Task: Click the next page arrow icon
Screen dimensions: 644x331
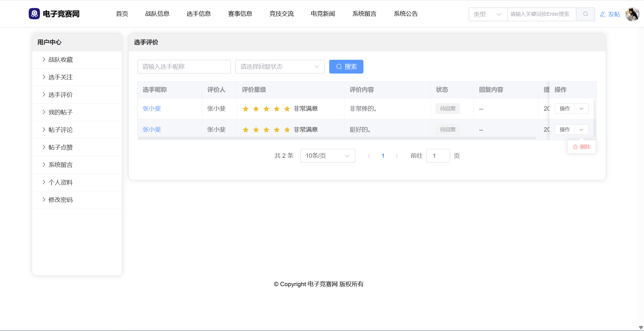Action: 397,156
